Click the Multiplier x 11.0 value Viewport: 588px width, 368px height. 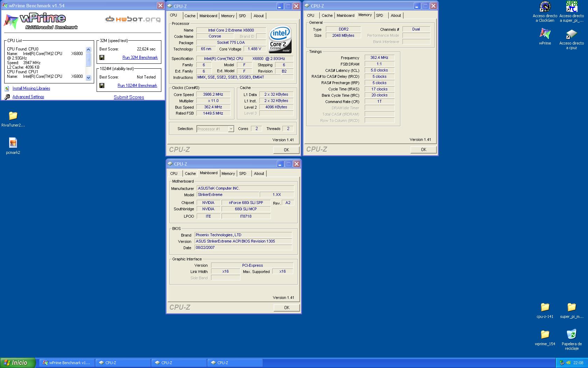coord(213,101)
